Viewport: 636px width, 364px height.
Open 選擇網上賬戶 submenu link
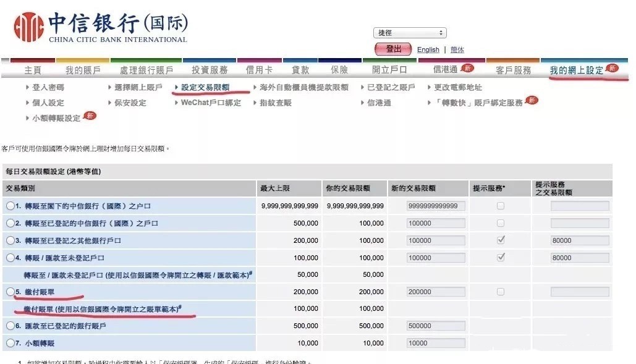(x=138, y=87)
